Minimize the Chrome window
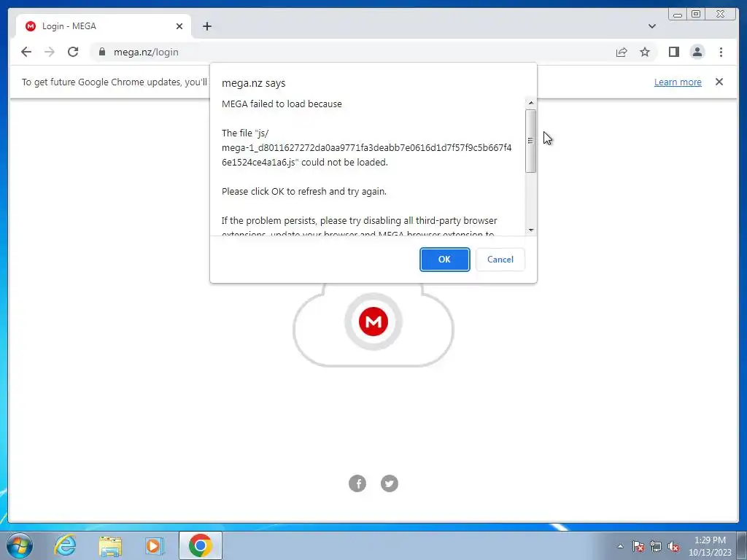Screen dimensions: 747x560 [678, 15]
